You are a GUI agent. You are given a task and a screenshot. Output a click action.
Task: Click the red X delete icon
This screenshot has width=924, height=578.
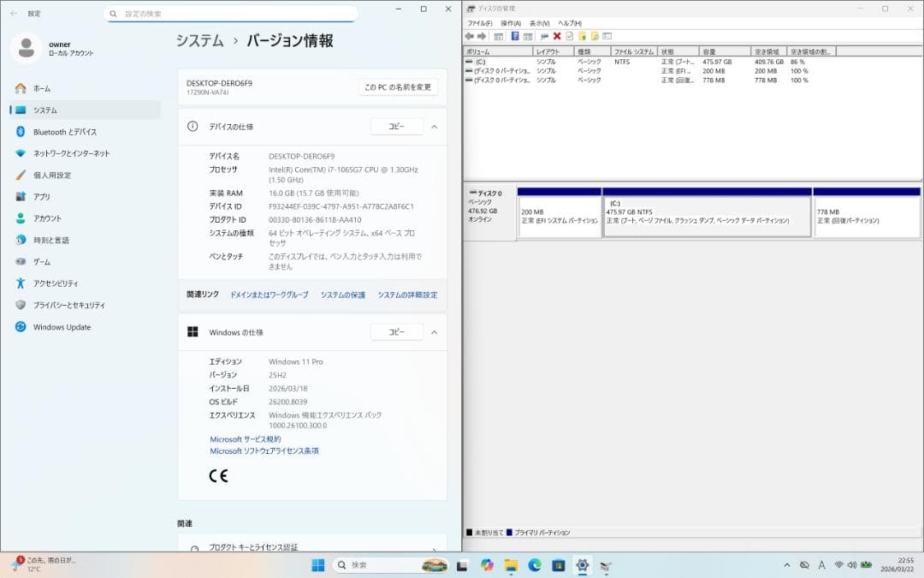coord(557,37)
